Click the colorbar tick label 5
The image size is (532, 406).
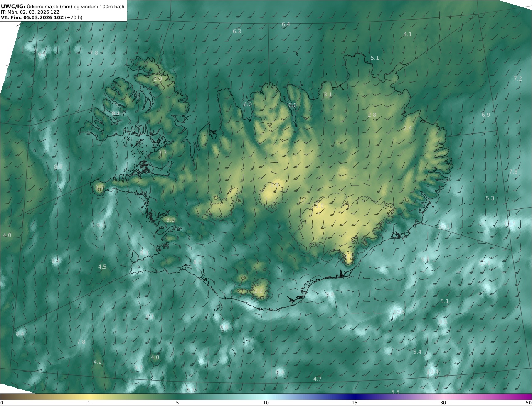pyautogui.click(x=177, y=403)
